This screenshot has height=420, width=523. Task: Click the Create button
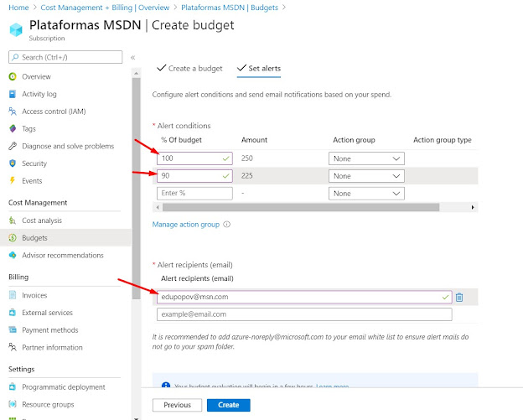pos(229,405)
